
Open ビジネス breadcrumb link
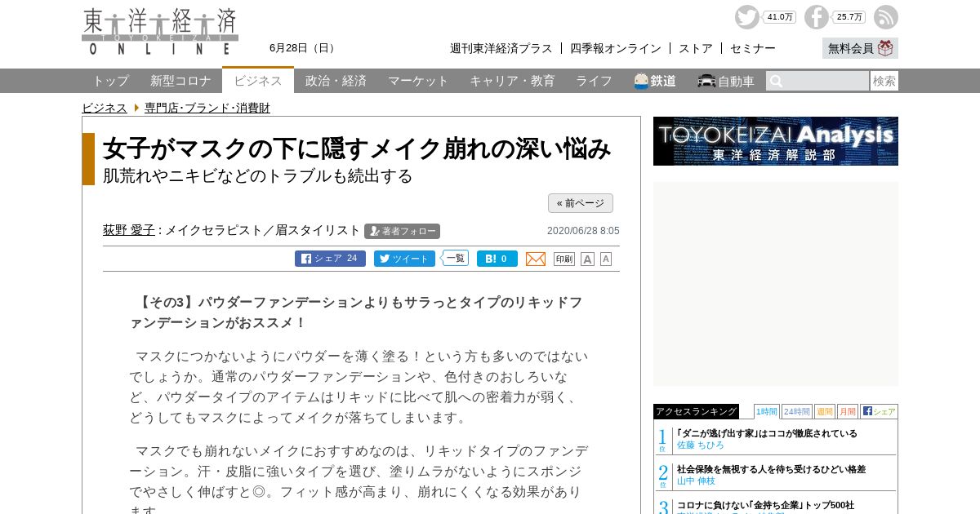105,108
